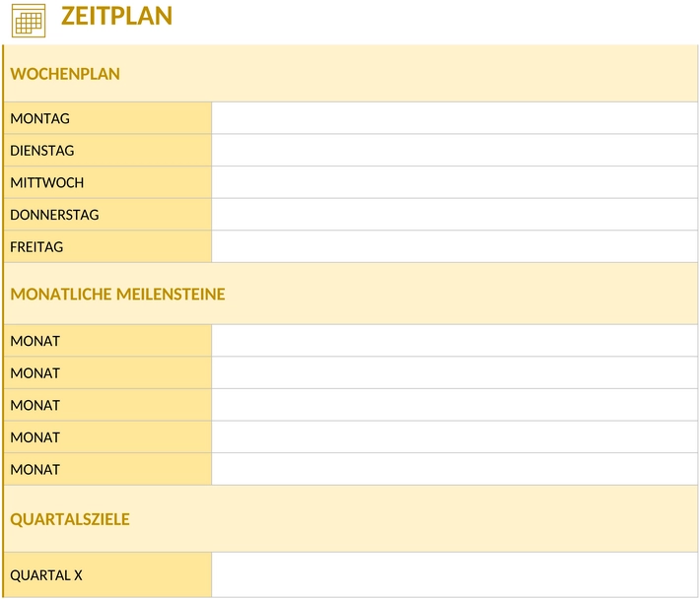The image size is (700, 599).
Task: Click the empty field next to DONNERSTAG
Action: coord(455,215)
